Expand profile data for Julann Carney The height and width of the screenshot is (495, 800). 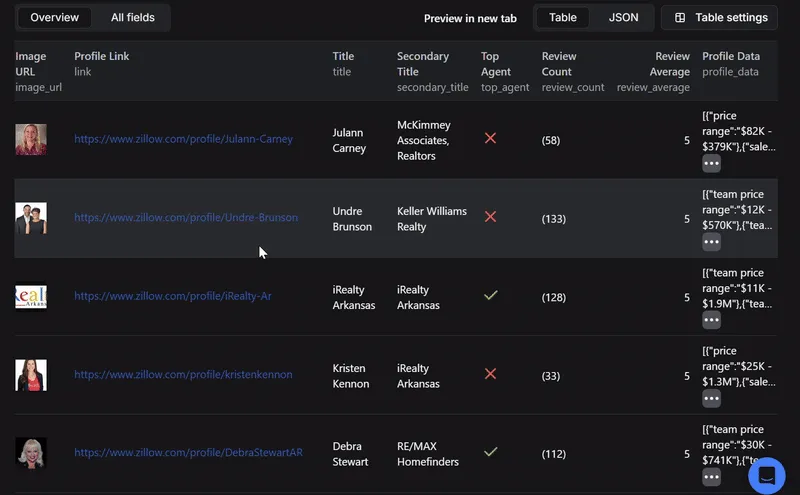[x=711, y=163]
